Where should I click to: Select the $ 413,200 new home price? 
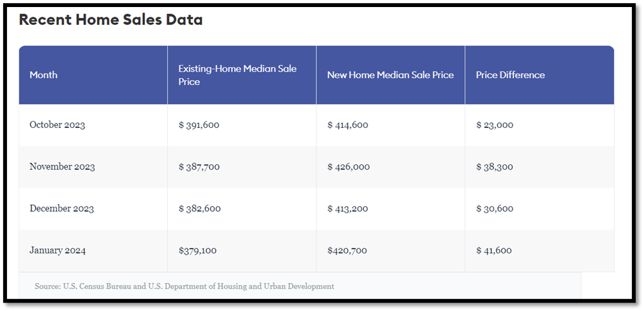(347, 209)
